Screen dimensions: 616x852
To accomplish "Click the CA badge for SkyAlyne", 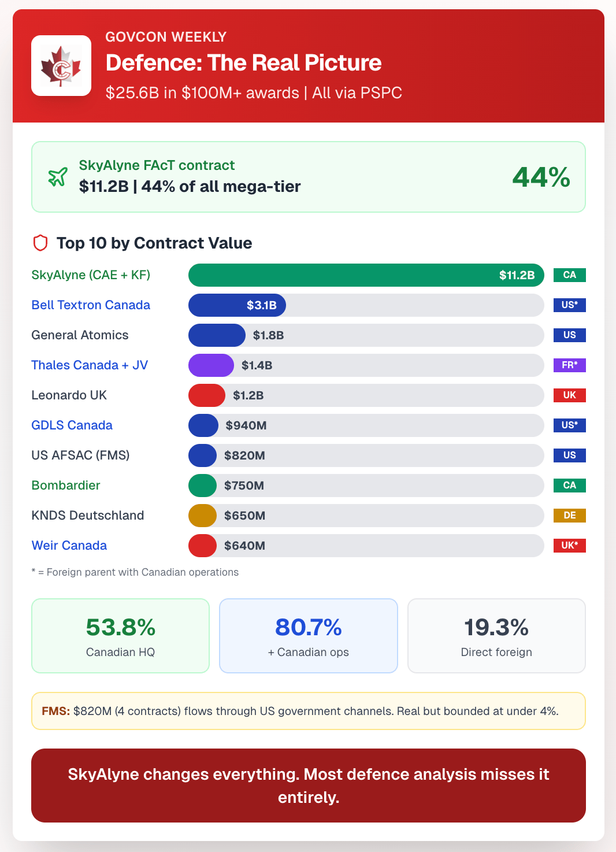I will 569,275.
